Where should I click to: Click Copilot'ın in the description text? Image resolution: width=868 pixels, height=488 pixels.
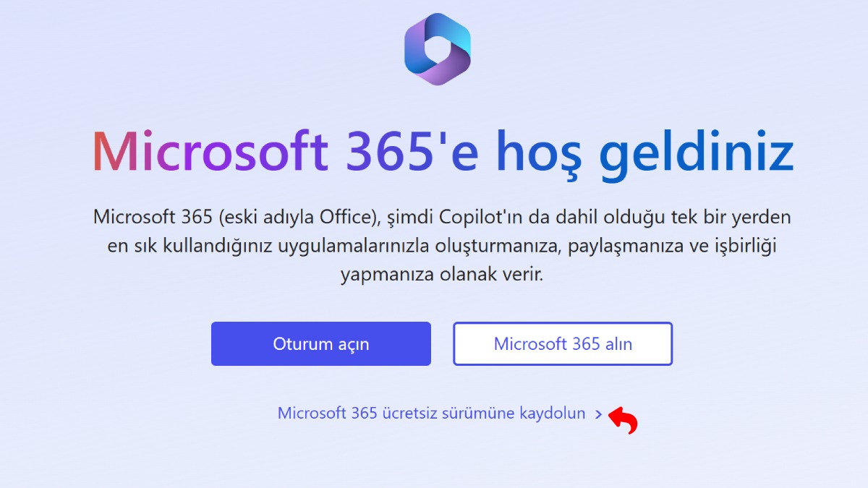click(480, 218)
